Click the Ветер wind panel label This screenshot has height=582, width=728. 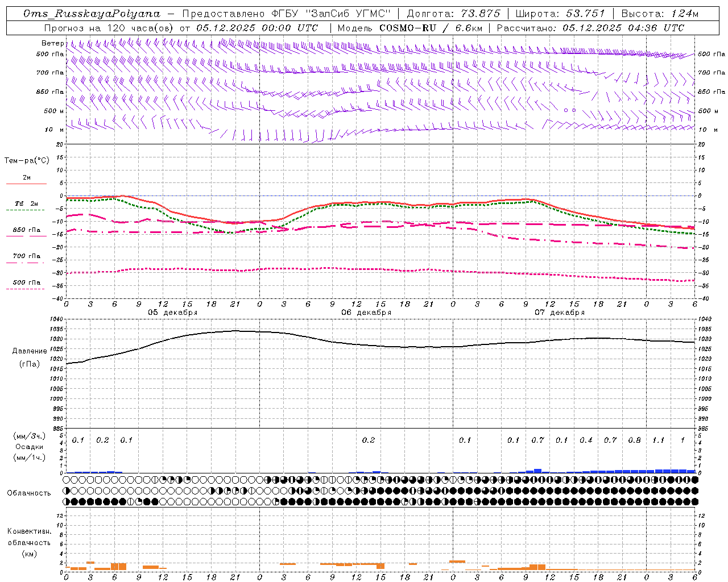coord(52,43)
